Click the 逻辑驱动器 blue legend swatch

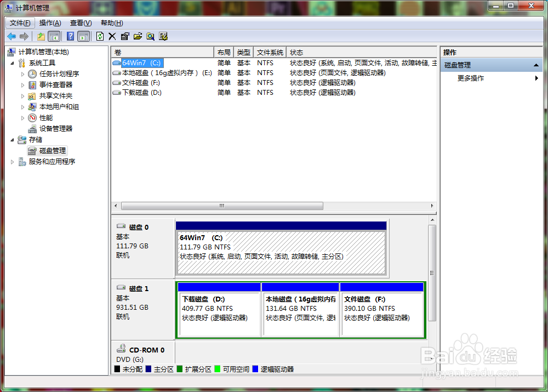pyautogui.click(x=255, y=369)
